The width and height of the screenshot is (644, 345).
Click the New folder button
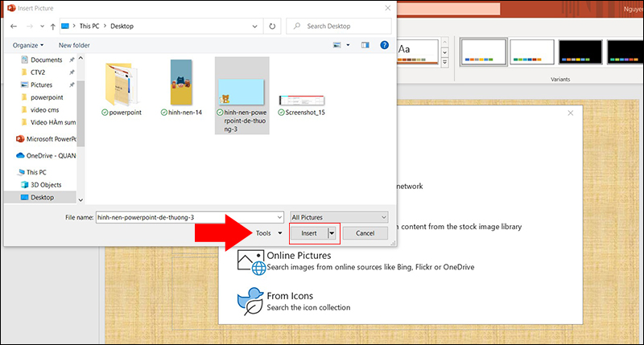pyautogui.click(x=74, y=45)
